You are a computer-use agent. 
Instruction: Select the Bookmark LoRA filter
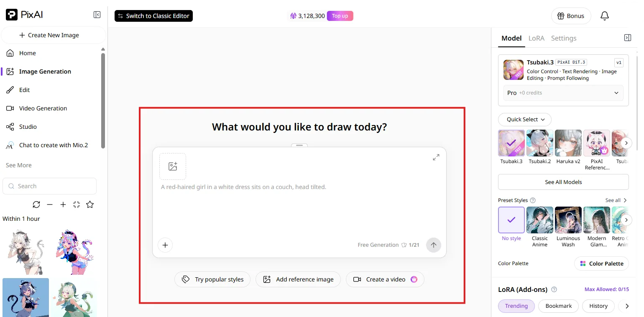tap(558, 306)
